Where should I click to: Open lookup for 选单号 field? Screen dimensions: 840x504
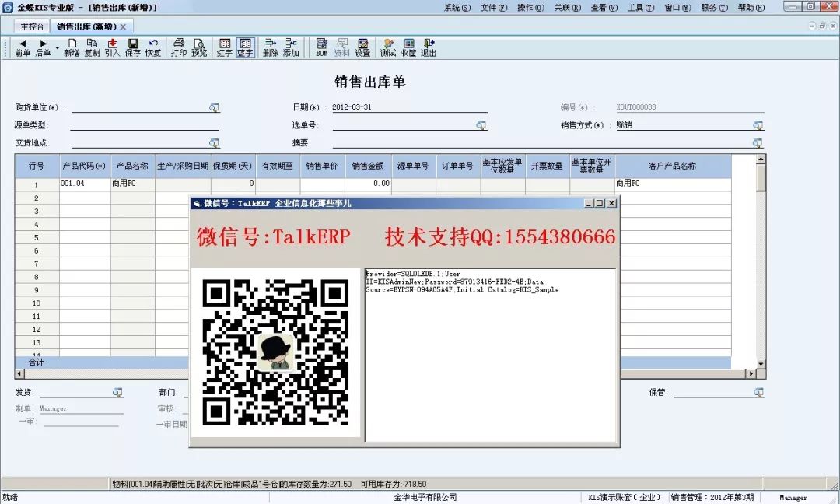[481, 125]
